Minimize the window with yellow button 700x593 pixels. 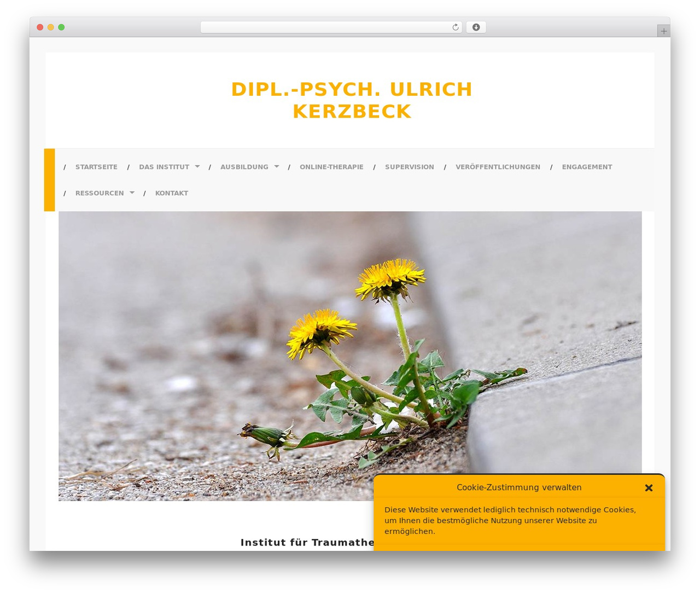pyautogui.click(x=50, y=27)
